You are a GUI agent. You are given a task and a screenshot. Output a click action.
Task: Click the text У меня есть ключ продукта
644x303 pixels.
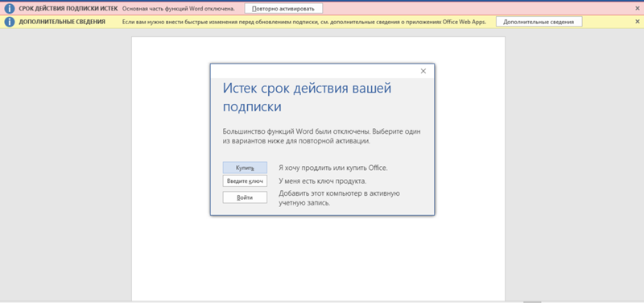[x=323, y=181]
